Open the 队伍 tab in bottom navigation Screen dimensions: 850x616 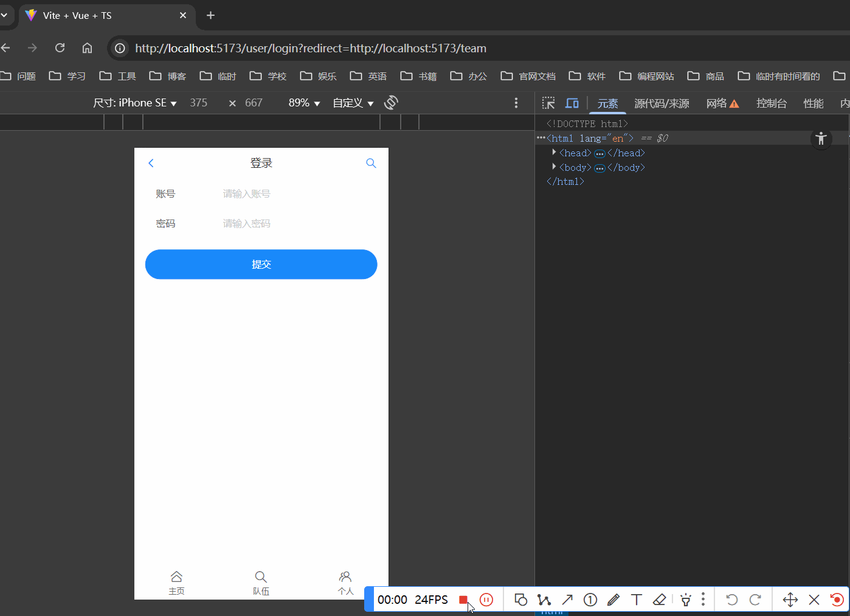click(x=261, y=583)
